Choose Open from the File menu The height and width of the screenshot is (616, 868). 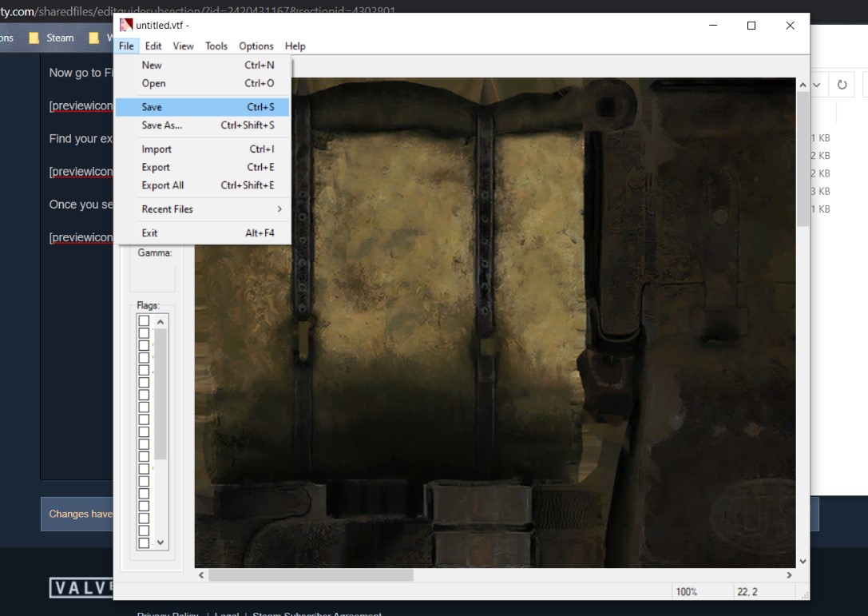coord(203,83)
